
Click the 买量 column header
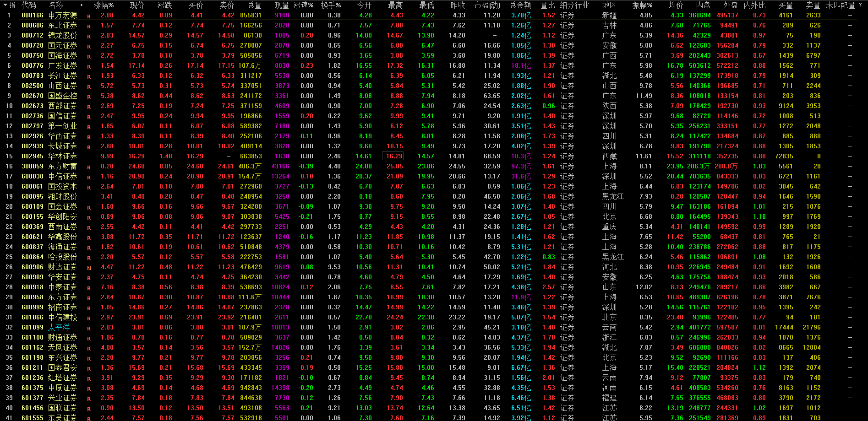click(x=786, y=5)
